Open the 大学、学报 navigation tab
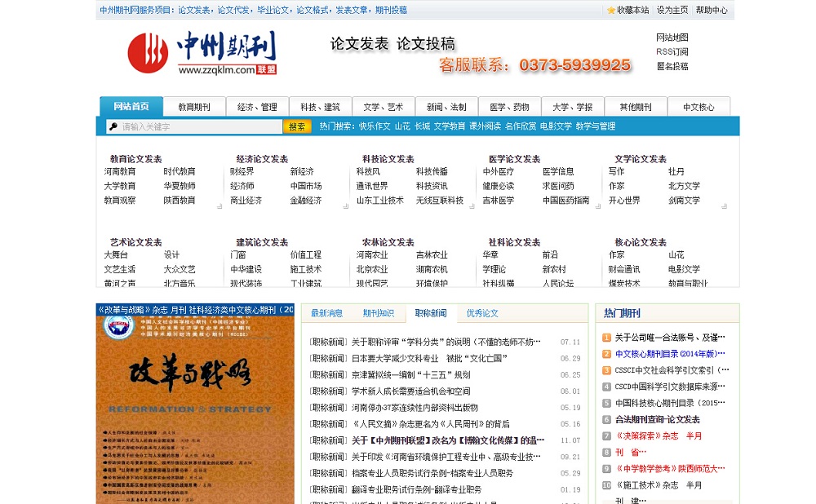 tap(573, 107)
